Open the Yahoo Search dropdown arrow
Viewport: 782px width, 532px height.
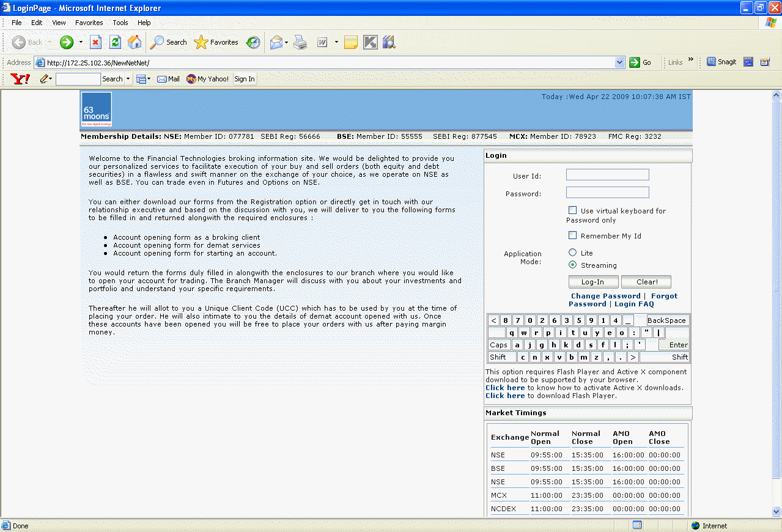(x=128, y=79)
